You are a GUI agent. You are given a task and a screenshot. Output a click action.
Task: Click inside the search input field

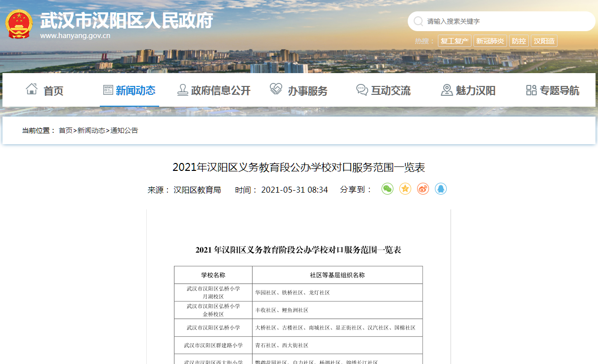494,21
